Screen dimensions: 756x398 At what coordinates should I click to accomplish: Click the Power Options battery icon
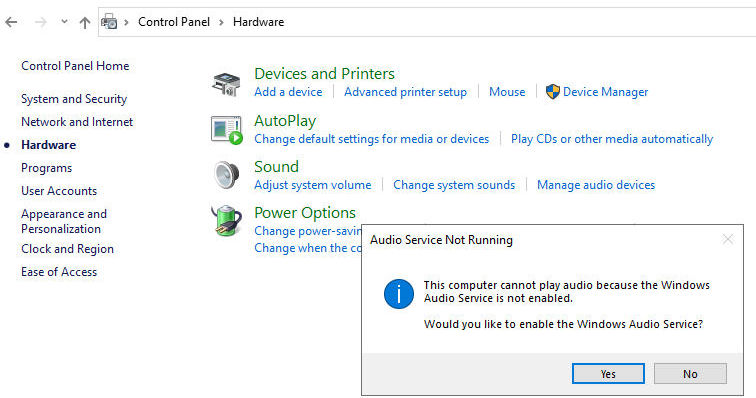click(226, 220)
